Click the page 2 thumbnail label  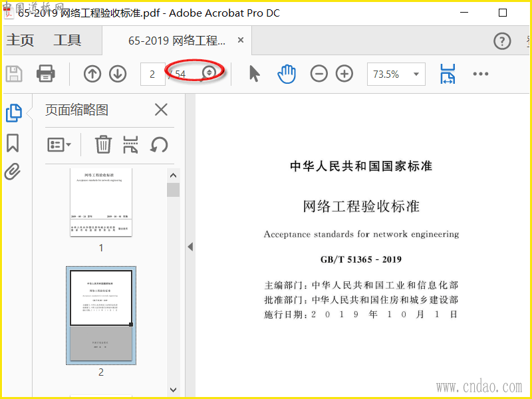101,372
